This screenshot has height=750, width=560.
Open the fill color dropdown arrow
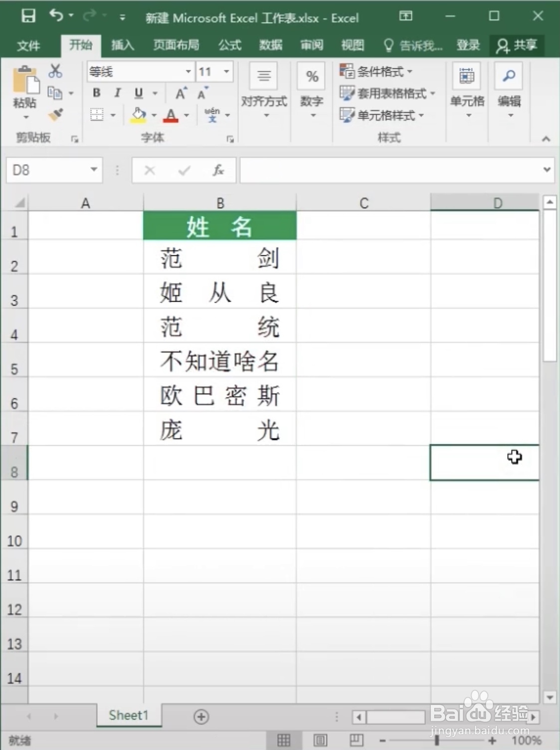154,116
